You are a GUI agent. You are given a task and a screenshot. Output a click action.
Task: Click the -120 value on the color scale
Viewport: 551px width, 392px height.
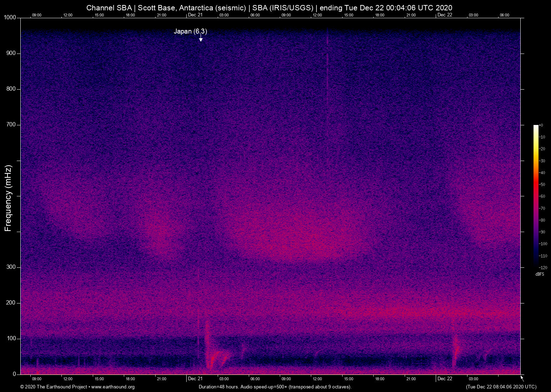pos(543,267)
